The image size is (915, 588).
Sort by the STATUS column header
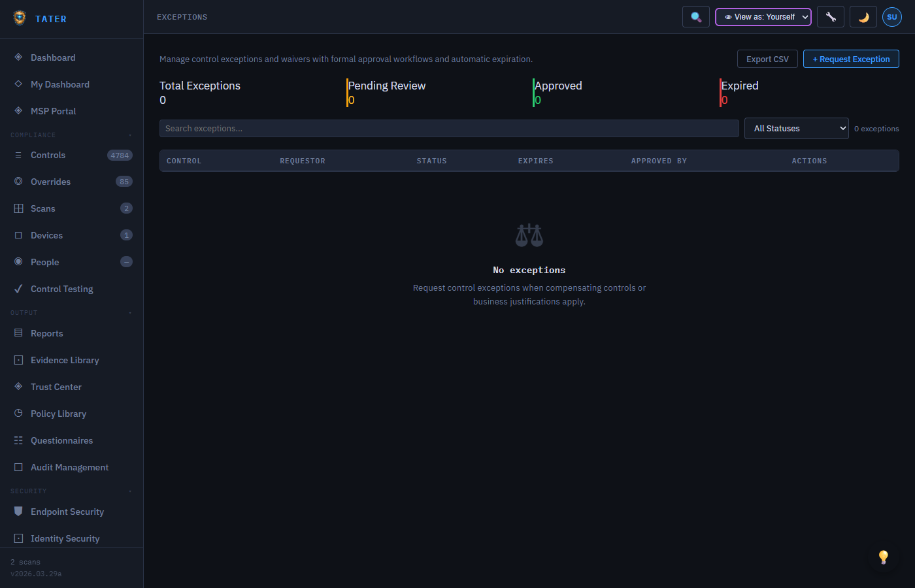click(432, 161)
